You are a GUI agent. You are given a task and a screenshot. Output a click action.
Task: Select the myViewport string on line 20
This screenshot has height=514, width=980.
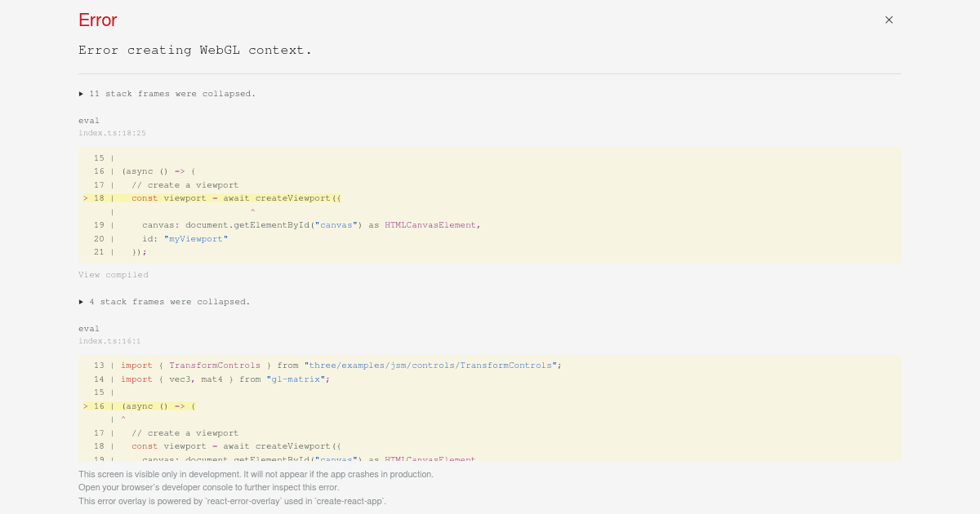click(x=195, y=238)
